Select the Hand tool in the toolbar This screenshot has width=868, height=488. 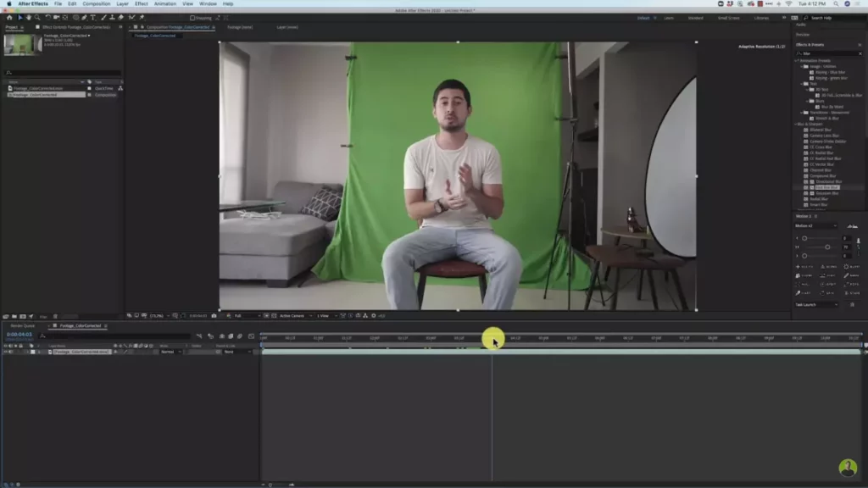(x=29, y=17)
